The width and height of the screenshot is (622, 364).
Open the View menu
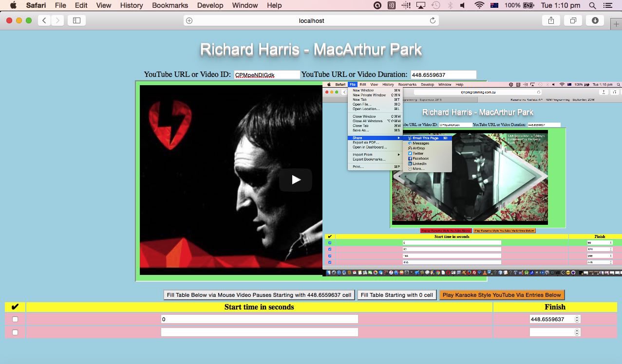(x=104, y=5)
